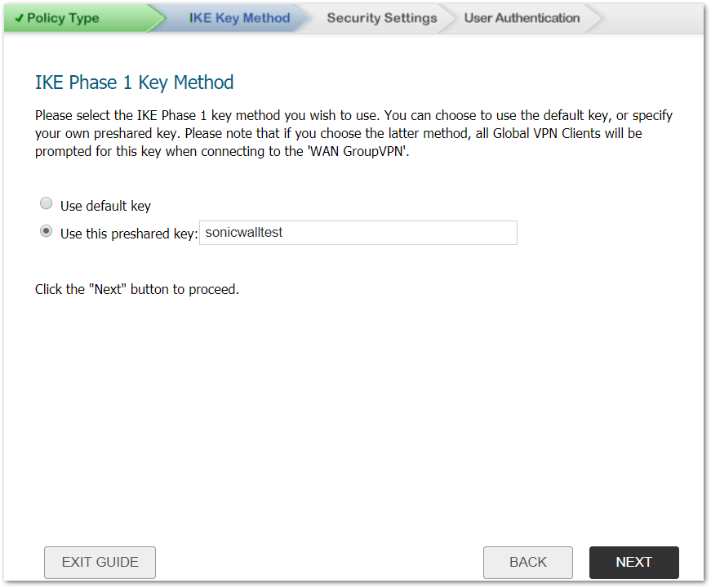Click the "Use this preshared key:" label
The width and height of the screenshot is (711, 588).
(129, 234)
